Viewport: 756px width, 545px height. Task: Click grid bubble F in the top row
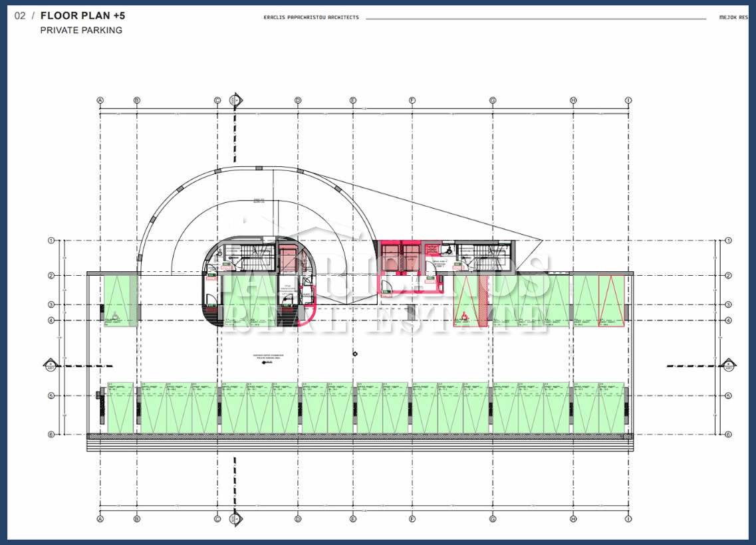pyautogui.click(x=412, y=100)
